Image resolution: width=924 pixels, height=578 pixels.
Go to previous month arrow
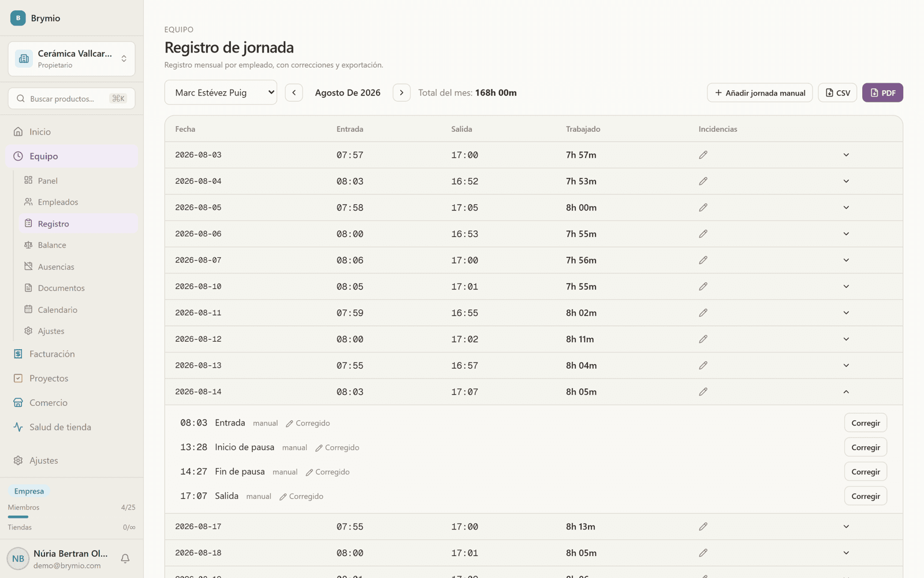point(294,92)
